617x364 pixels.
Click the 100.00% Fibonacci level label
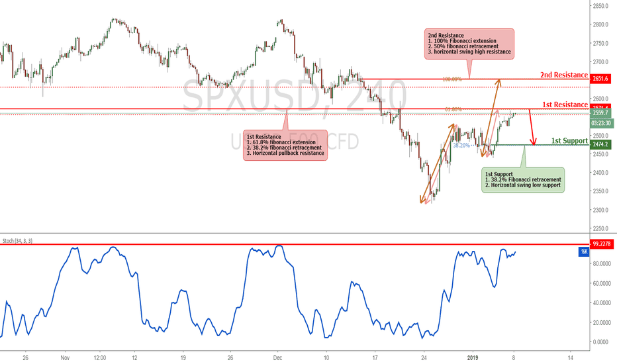tap(452, 79)
